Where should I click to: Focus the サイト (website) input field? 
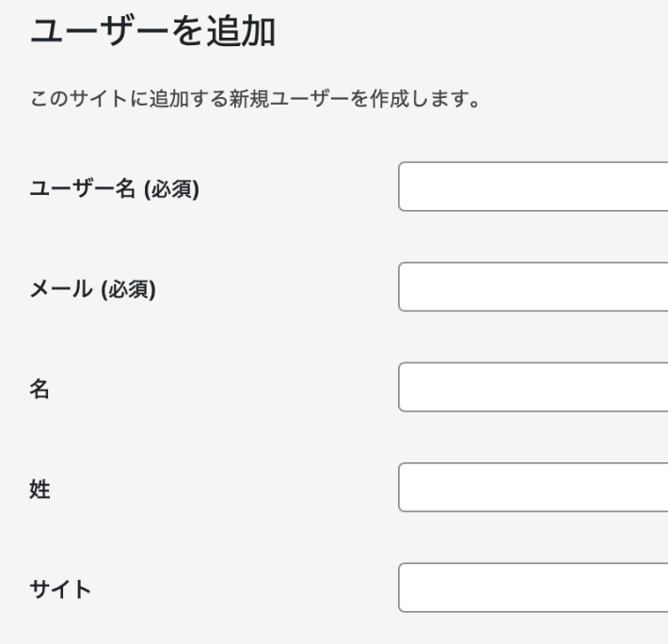click(x=533, y=588)
